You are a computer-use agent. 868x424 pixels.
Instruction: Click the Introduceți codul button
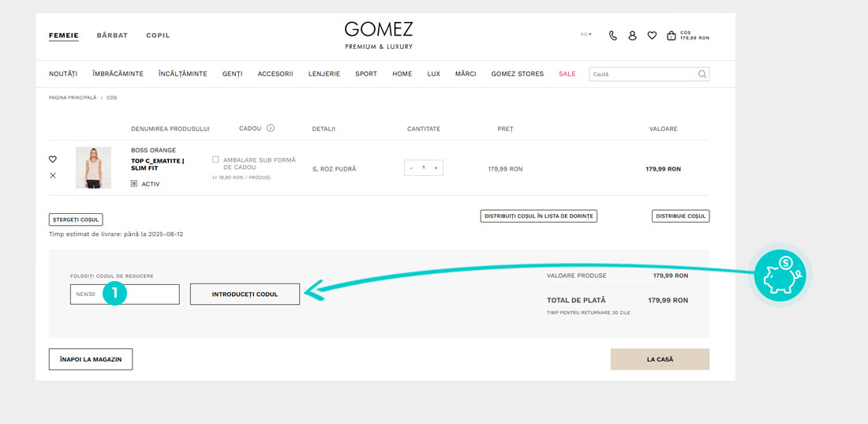(245, 295)
